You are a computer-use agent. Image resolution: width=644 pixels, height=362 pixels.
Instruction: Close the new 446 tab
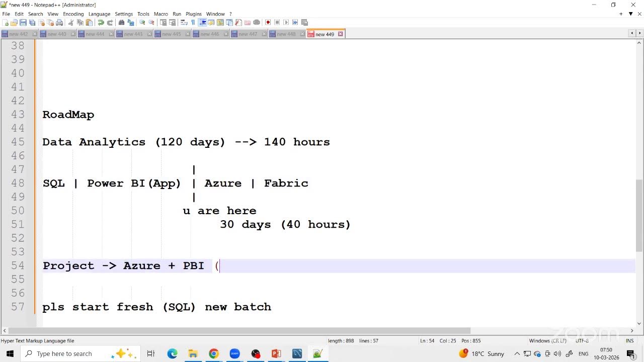226,34
